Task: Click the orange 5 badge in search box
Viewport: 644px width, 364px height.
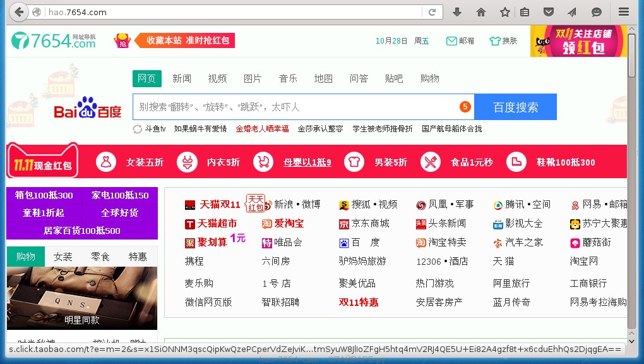Action: 465,107
